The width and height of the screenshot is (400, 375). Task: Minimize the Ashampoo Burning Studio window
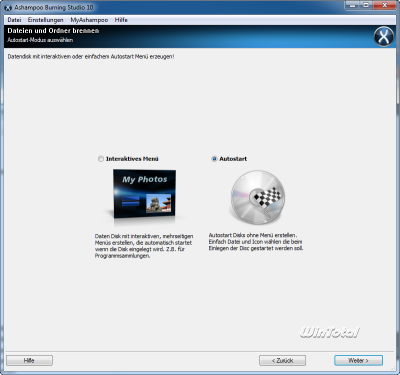tap(353, 5)
